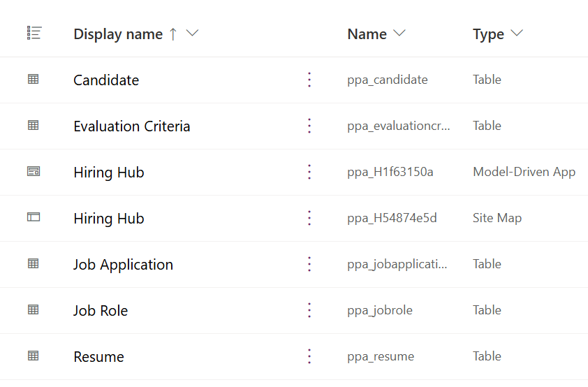Viewport: 588px width, 387px height.
Task: Select the ppa_resume name cell
Action: pyautogui.click(x=381, y=356)
